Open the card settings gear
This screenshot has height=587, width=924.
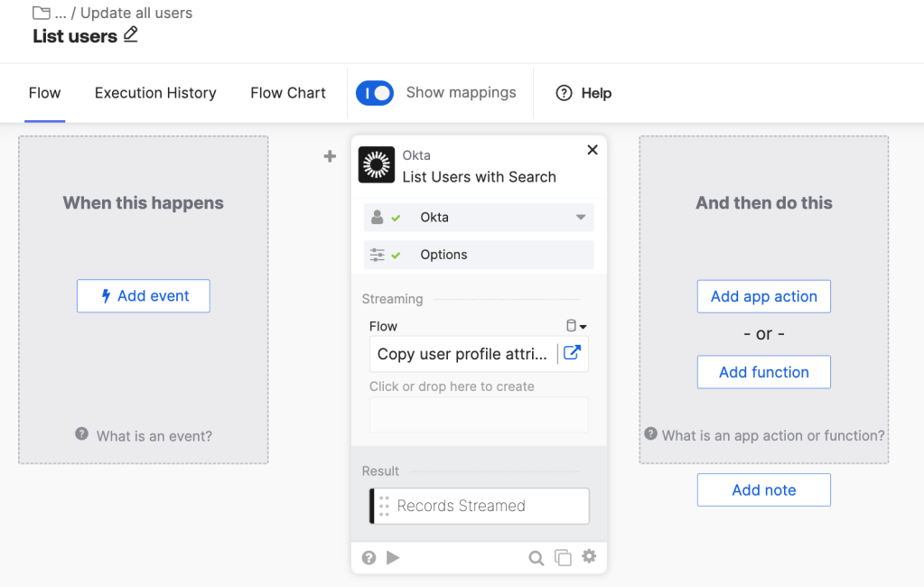coord(589,557)
